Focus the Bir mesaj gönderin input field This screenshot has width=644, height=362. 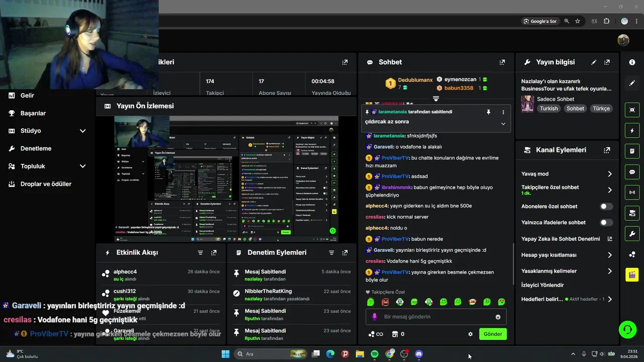(436, 317)
